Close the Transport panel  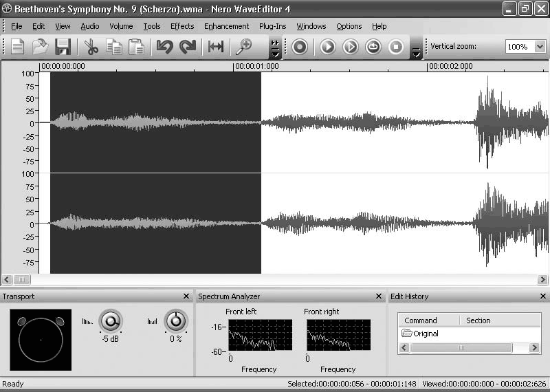pos(186,296)
